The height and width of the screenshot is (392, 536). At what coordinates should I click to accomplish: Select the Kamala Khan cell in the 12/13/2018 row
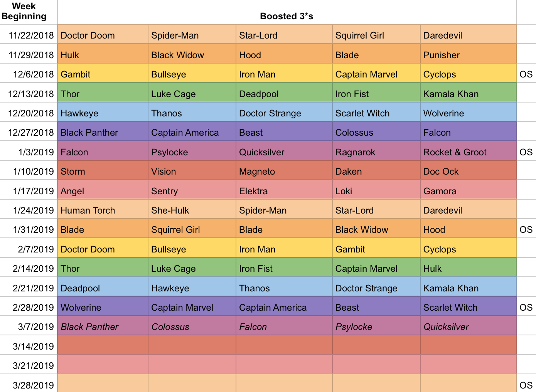[x=468, y=93]
